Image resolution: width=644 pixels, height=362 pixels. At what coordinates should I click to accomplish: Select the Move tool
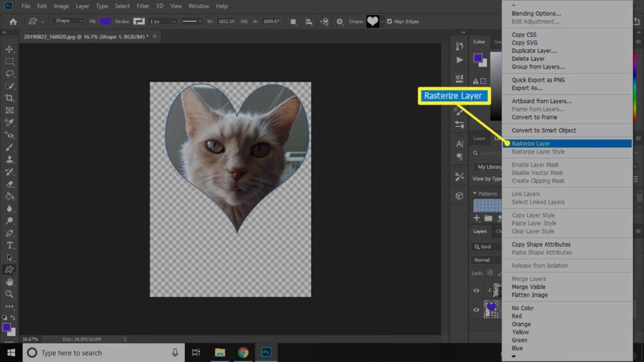click(x=9, y=49)
